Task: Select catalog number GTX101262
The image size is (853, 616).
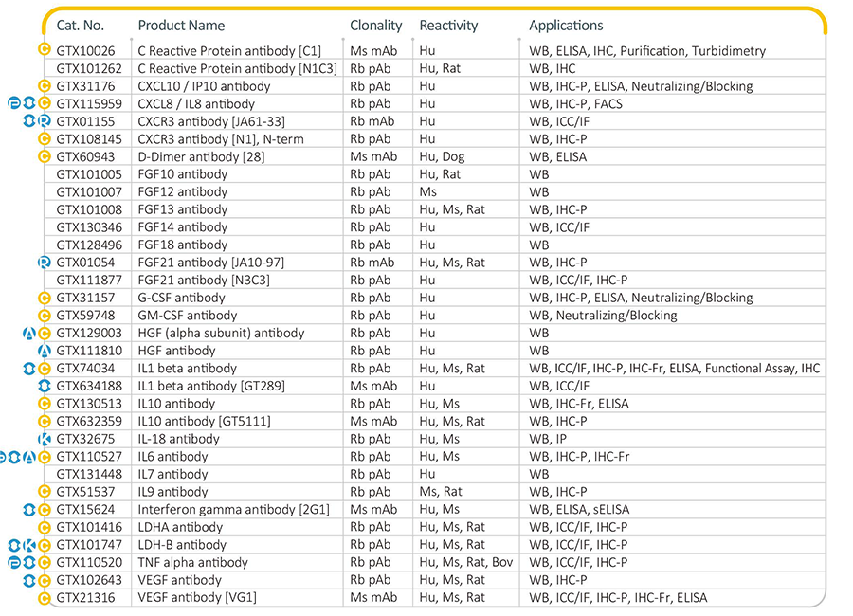Action: click(x=89, y=68)
